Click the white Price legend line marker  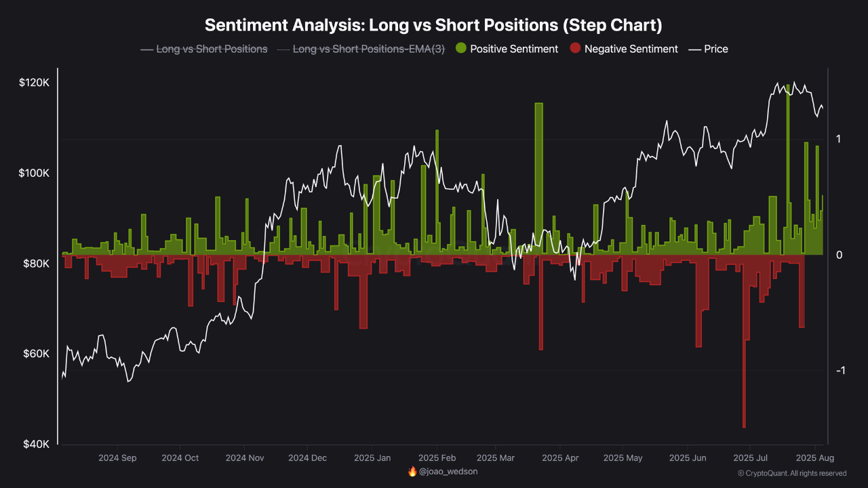694,49
